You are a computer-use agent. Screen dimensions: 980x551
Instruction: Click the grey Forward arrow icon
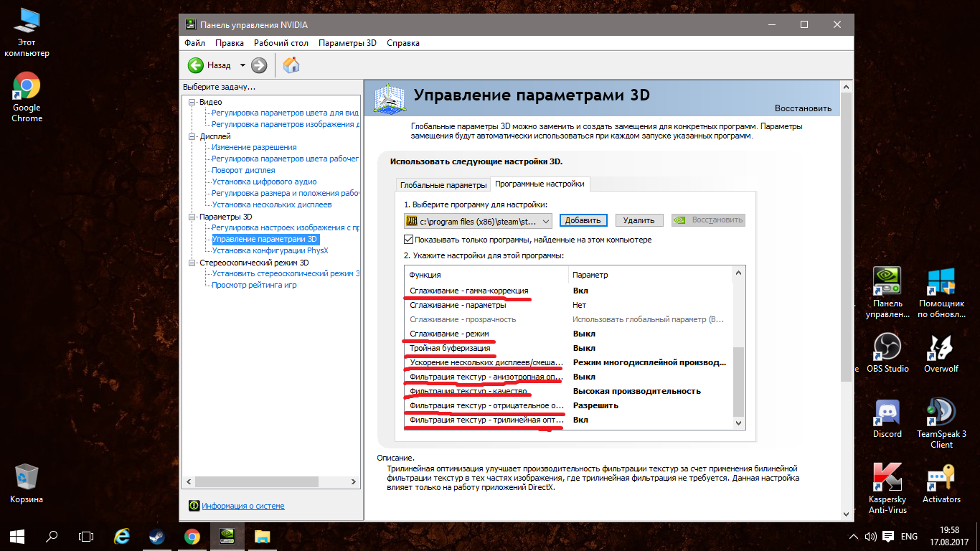(x=259, y=65)
